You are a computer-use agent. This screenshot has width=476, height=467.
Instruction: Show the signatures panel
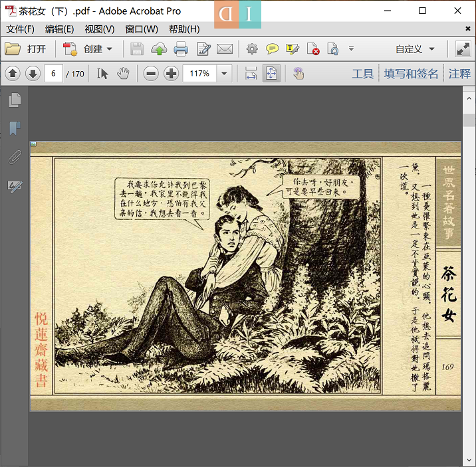pyautogui.click(x=15, y=185)
